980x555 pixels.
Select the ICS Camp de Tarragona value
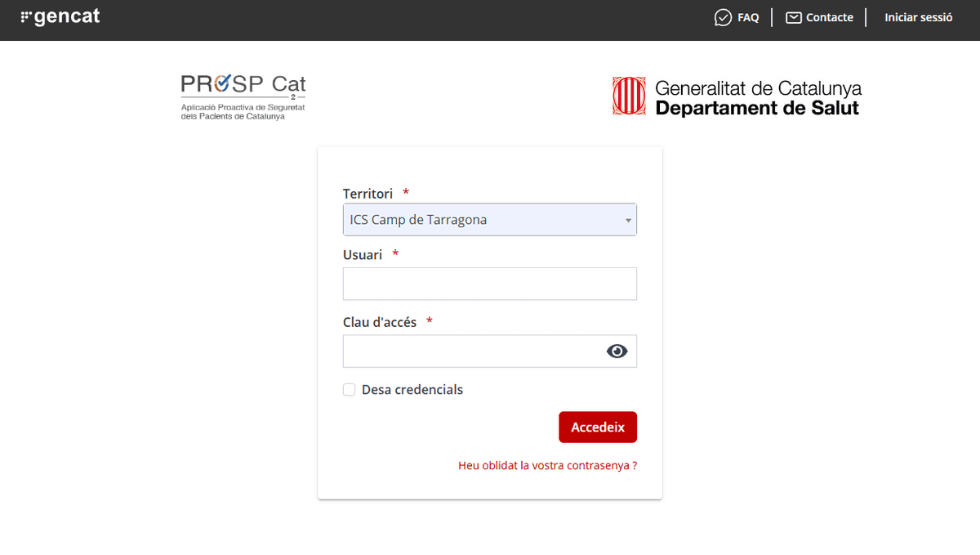418,220
